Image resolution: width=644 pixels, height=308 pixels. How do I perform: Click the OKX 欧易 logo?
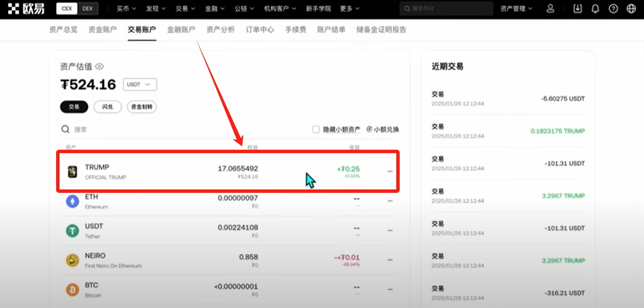pyautogui.click(x=26, y=9)
